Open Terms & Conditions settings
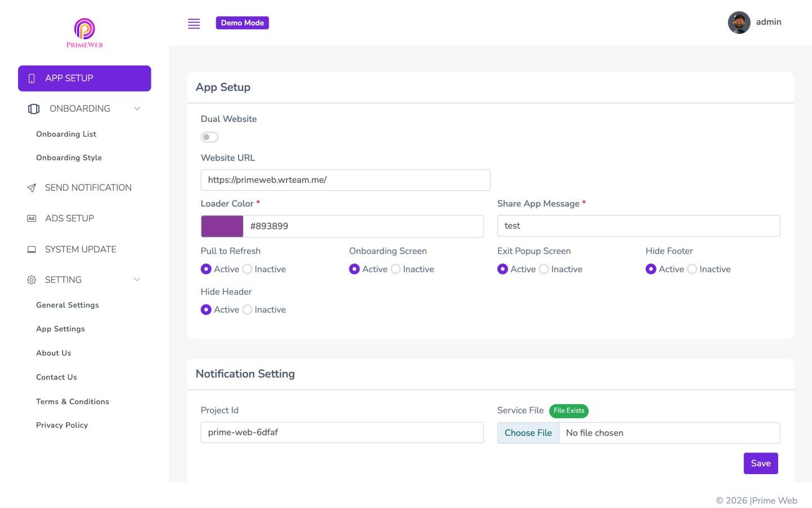Screen dimensions: 812x508 pyautogui.click(x=73, y=402)
